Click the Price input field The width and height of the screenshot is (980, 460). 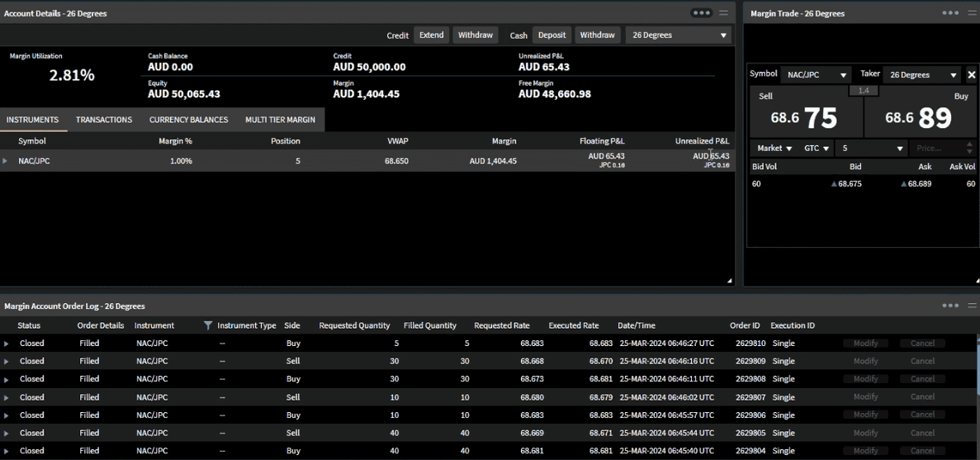[937, 149]
